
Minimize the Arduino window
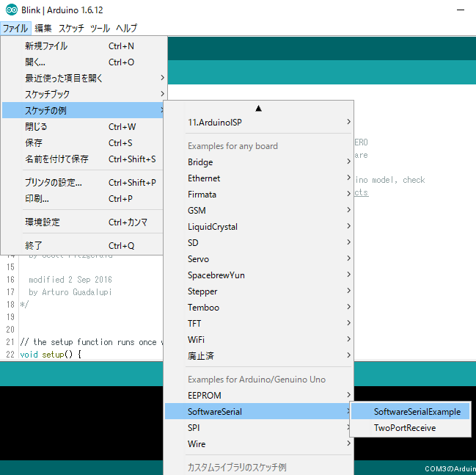(461, 10)
